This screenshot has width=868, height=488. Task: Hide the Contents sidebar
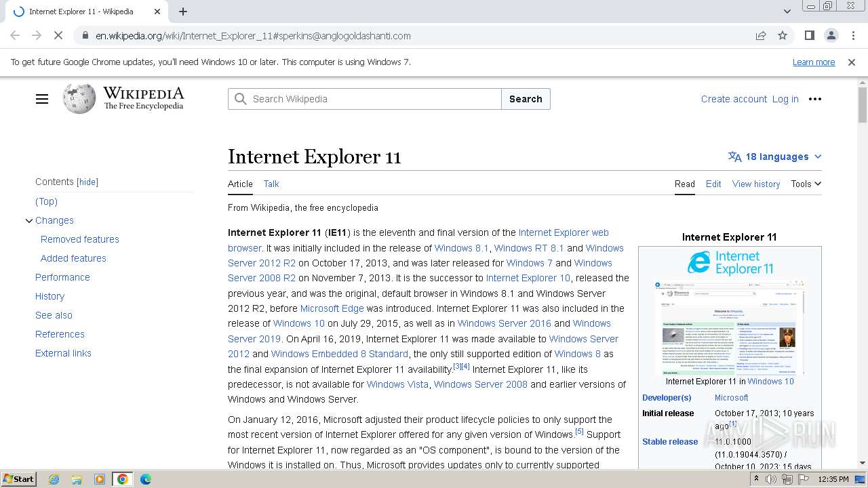(x=87, y=182)
